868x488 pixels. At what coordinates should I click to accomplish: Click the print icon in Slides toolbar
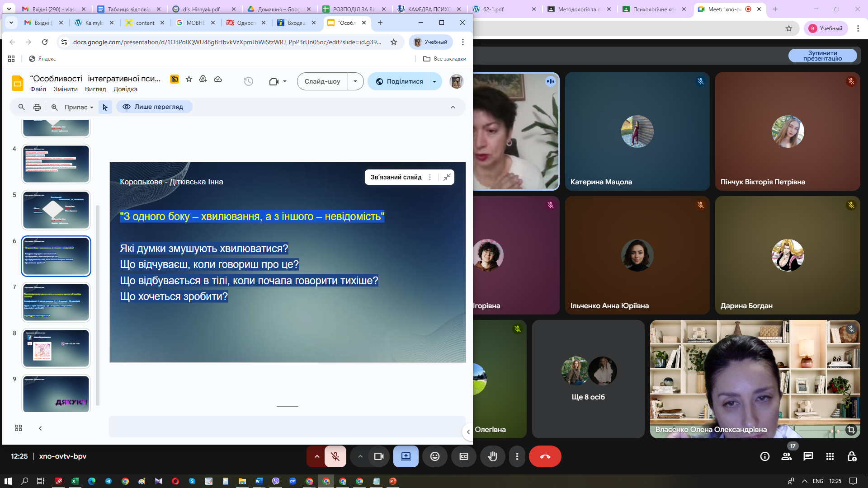point(37,107)
